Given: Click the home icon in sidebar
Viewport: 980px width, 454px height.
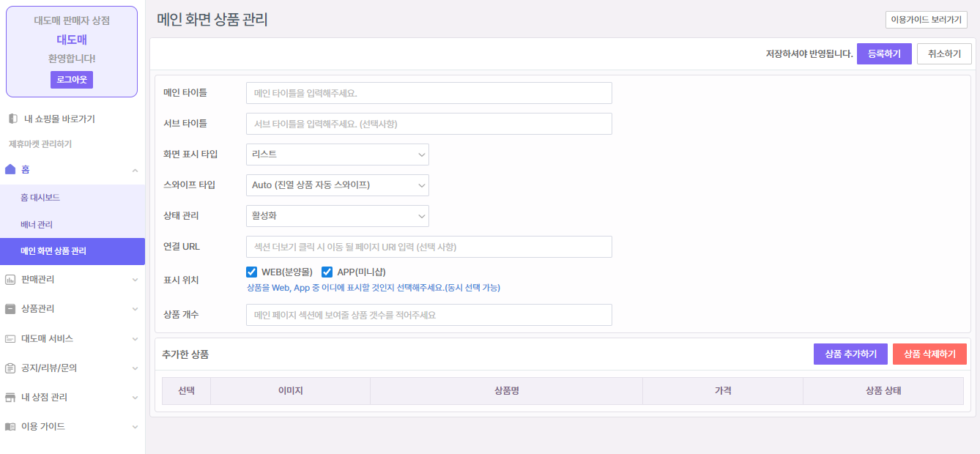Looking at the screenshot, I should coord(10,169).
